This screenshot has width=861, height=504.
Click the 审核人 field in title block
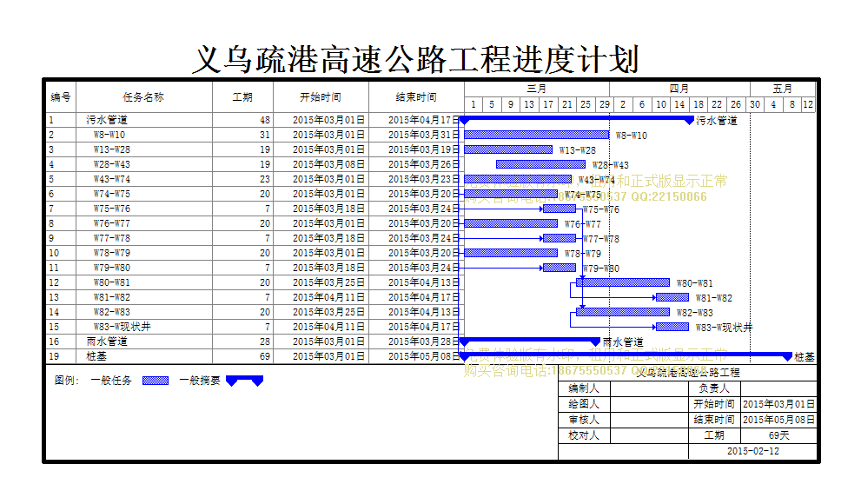[649, 420]
